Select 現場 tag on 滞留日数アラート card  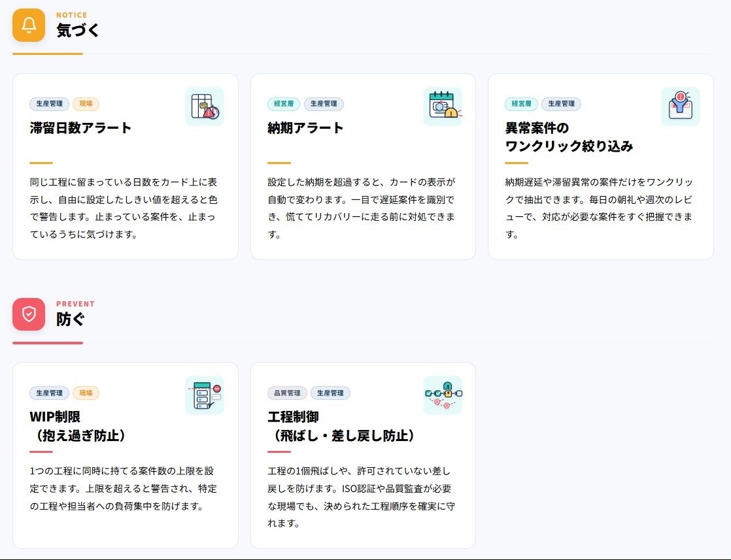86,103
